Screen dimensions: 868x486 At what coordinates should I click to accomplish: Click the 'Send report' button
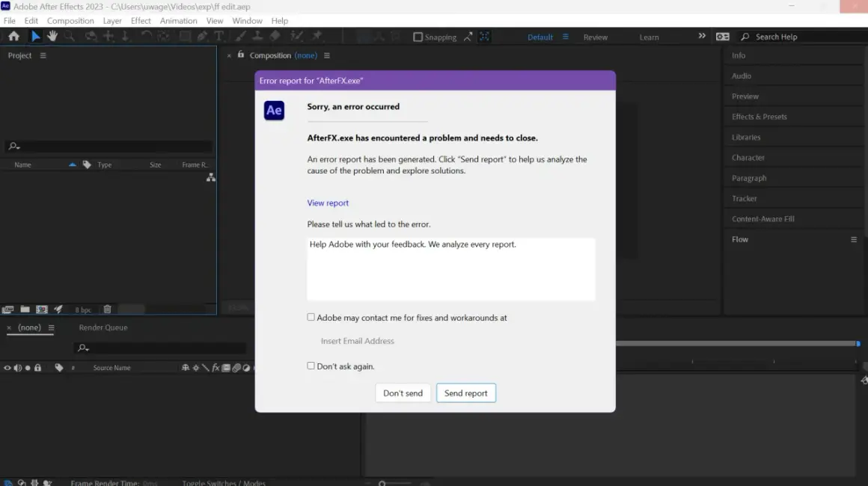465,393
